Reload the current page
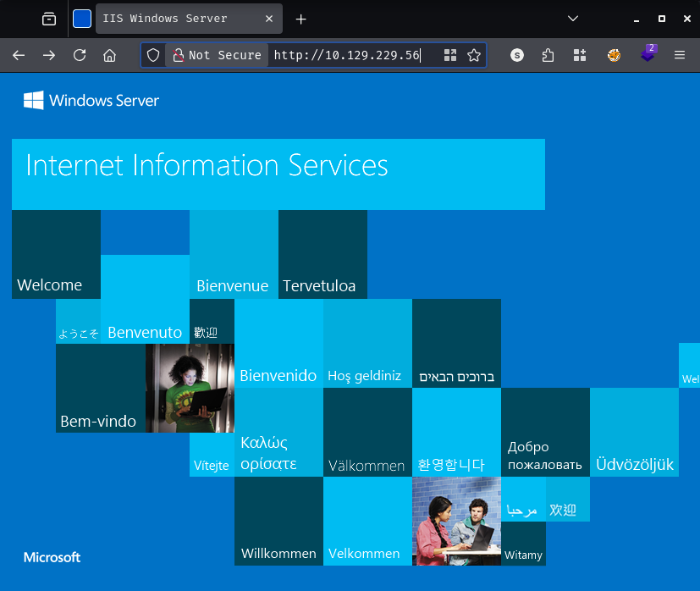The image size is (700, 591). 80,55
